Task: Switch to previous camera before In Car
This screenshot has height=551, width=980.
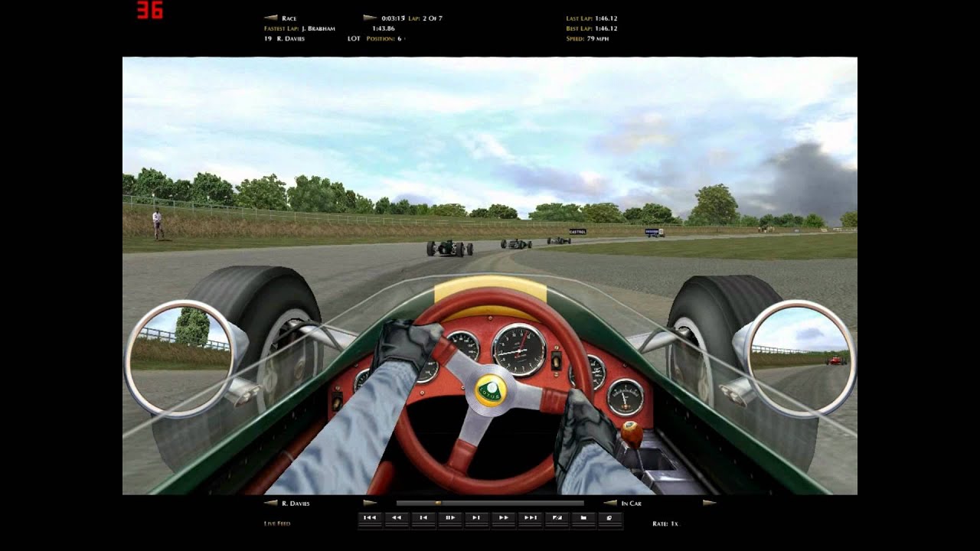Action: pyautogui.click(x=610, y=504)
